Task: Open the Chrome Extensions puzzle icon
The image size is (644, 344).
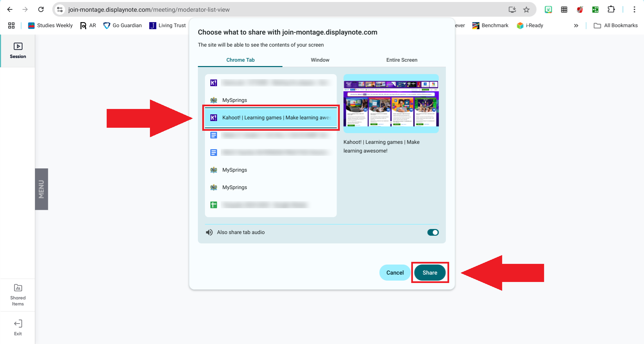Action: pyautogui.click(x=611, y=9)
